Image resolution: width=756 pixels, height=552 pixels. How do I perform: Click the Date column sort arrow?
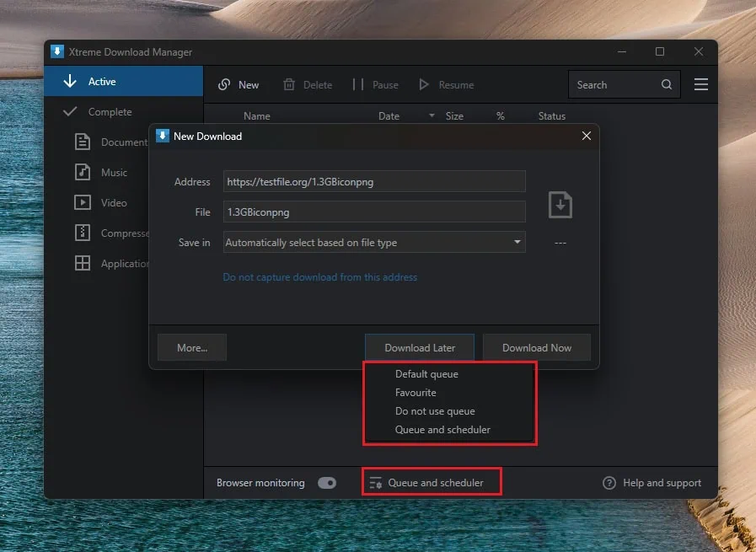click(432, 115)
